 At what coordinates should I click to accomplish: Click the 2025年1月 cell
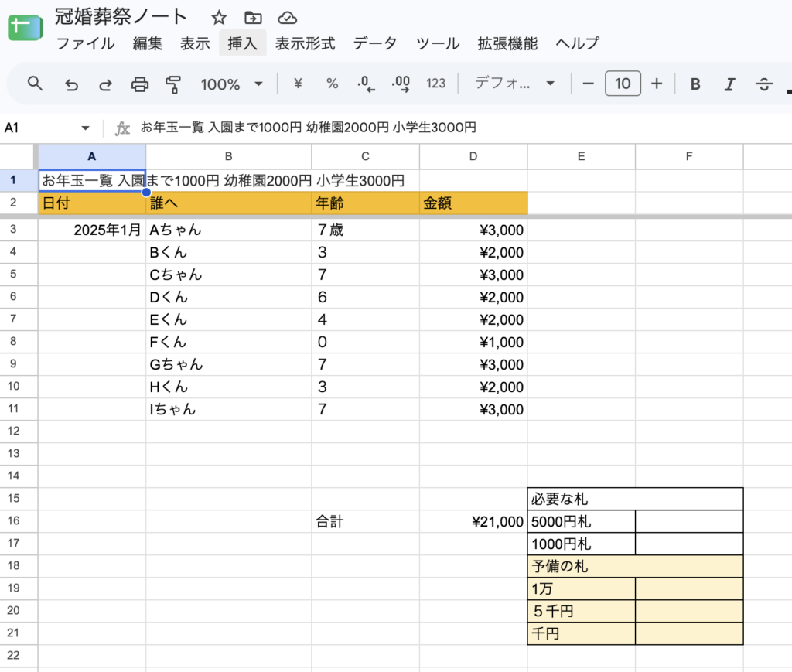(x=92, y=230)
